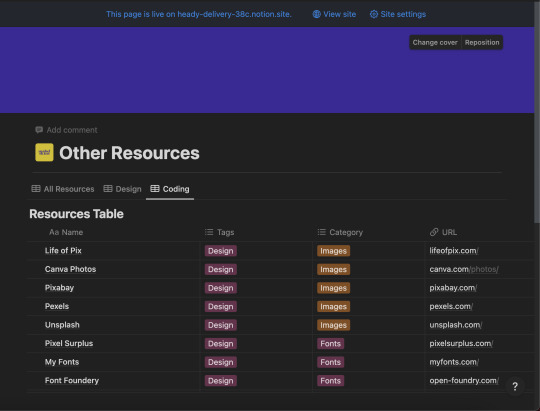Click the Design tag in Life of Pix row
The height and width of the screenshot is (411, 540).
(x=220, y=251)
